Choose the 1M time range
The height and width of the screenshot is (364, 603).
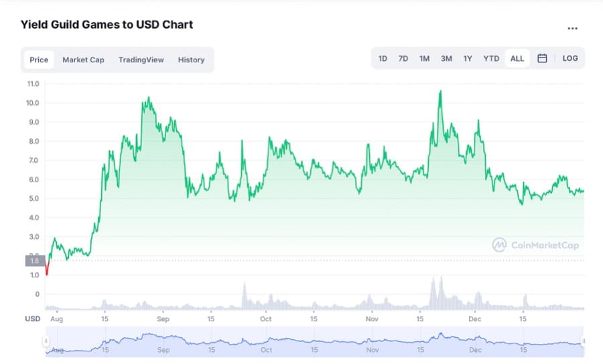[424, 59]
